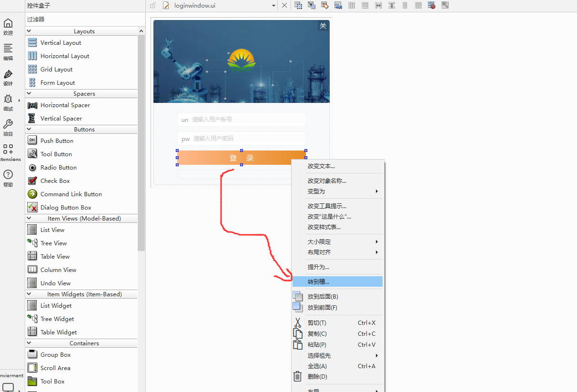This screenshot has width=577, height=392.
Task: Open the 帮助 (Help) mode
Action: (8, 178)
